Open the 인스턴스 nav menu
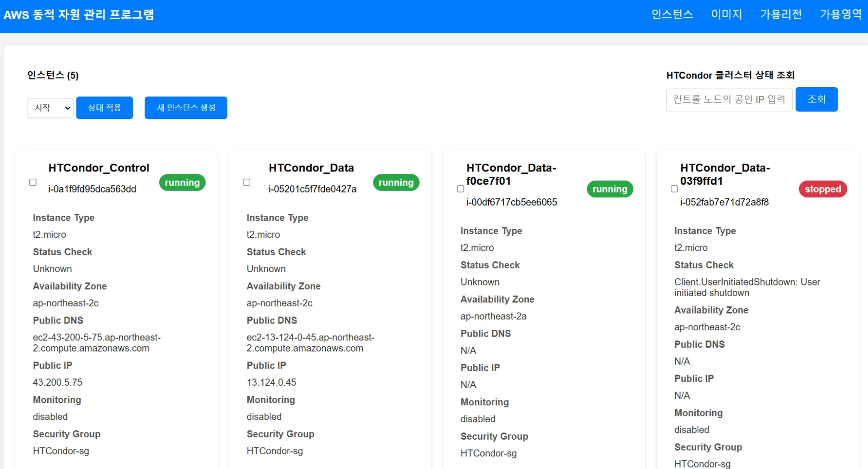868x469 pixels. (x=672, y=14)
